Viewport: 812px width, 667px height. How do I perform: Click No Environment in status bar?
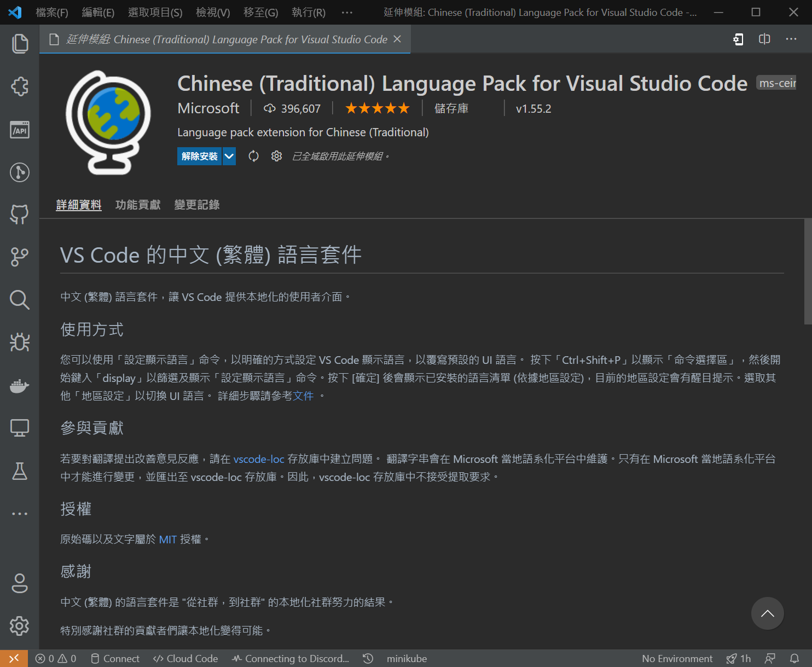(677, 658)
